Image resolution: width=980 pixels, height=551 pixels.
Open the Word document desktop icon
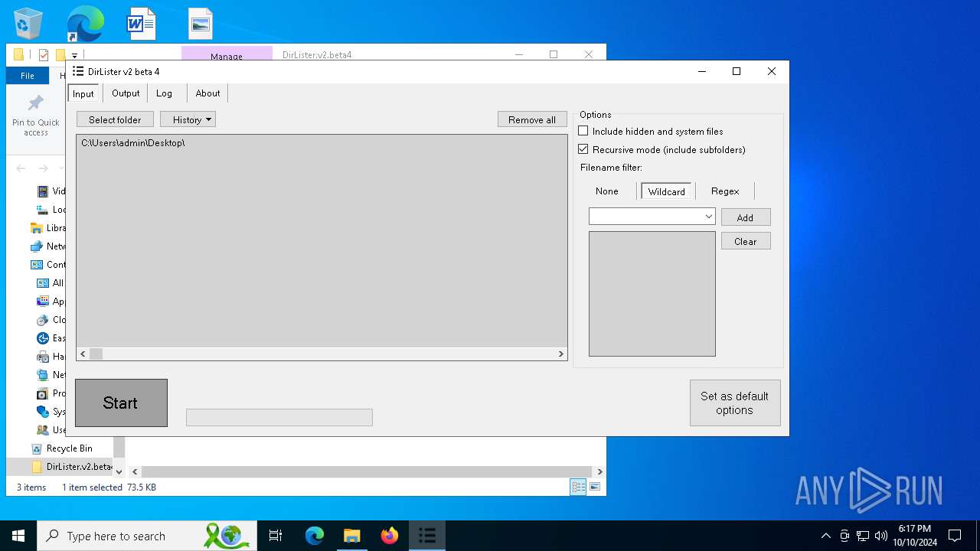point(141,24)
